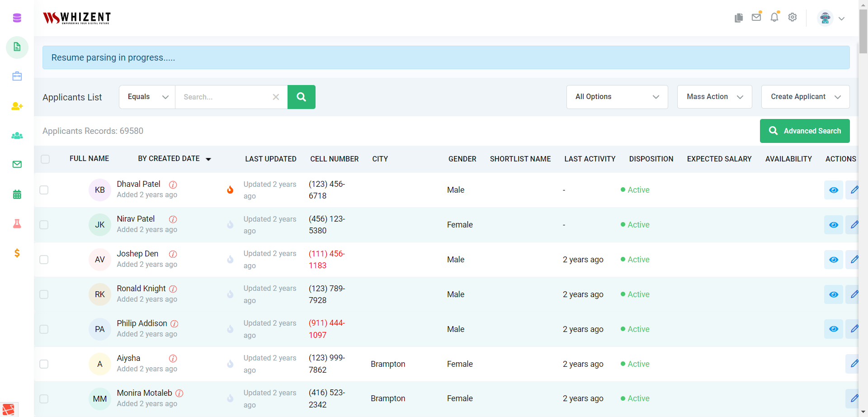Click info icon next to Nirav Patel
Screen dimensions: 868x417
[173, 219]
